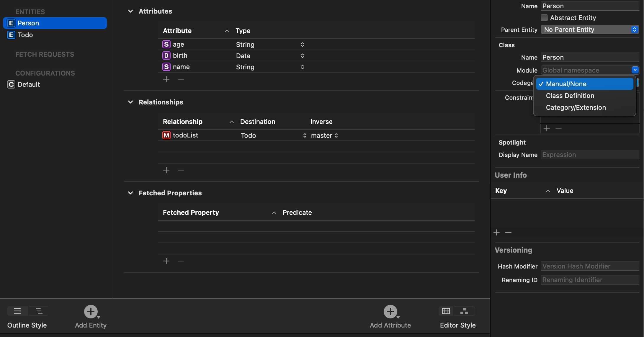Add User Info key with plus
The height and width of the screenshot is (337, 644).
496,233
